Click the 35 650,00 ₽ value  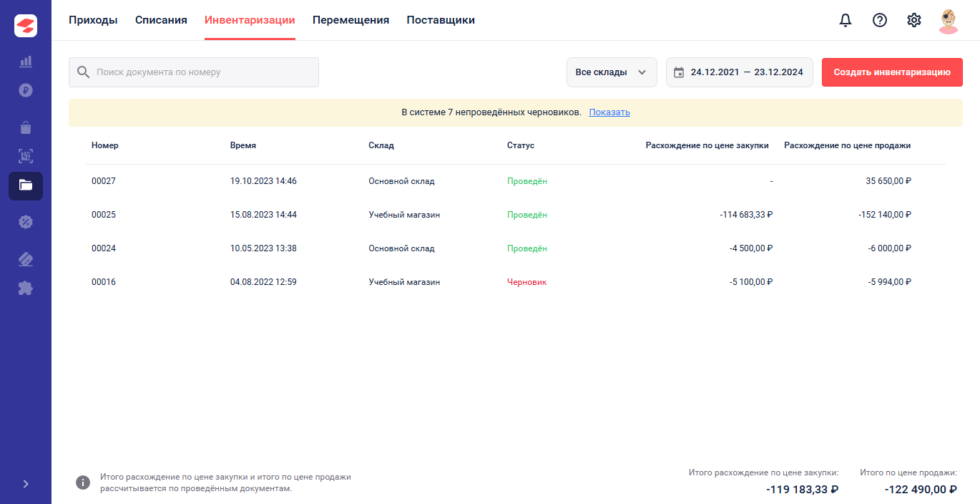(888, 181)
